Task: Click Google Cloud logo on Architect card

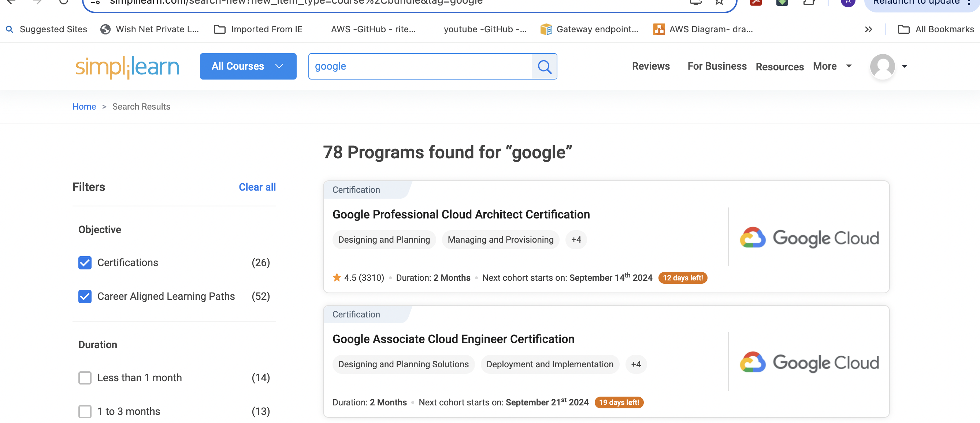Action: point(809,238)
